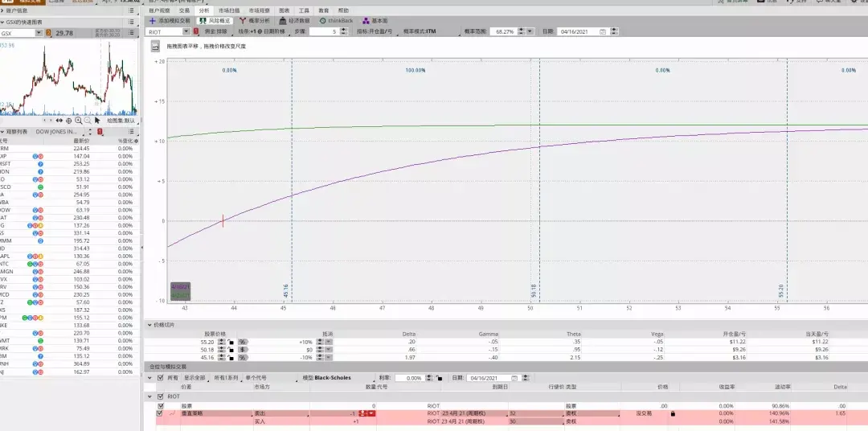Open the watchlist panel menu icon

(x=131, y=132)
